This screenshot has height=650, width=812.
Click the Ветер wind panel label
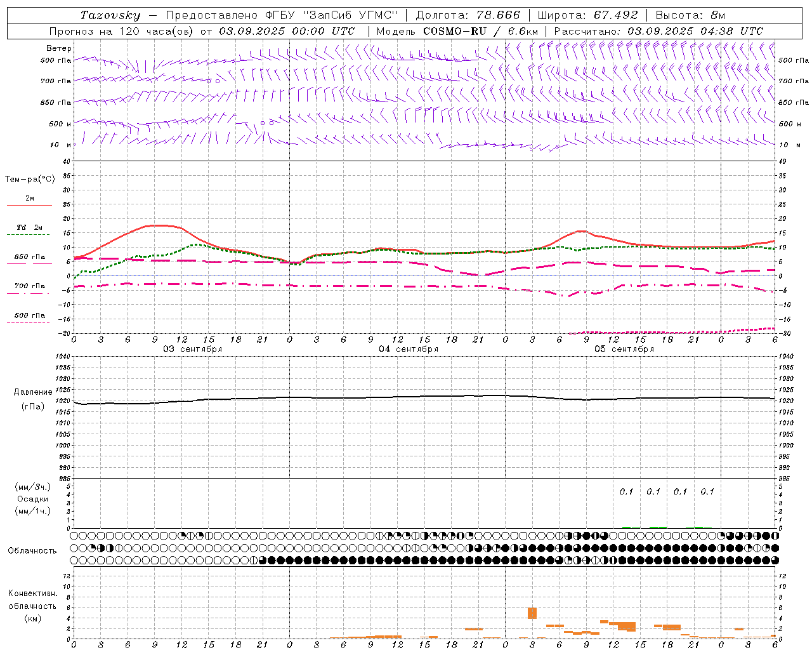(x=59, y=48)
